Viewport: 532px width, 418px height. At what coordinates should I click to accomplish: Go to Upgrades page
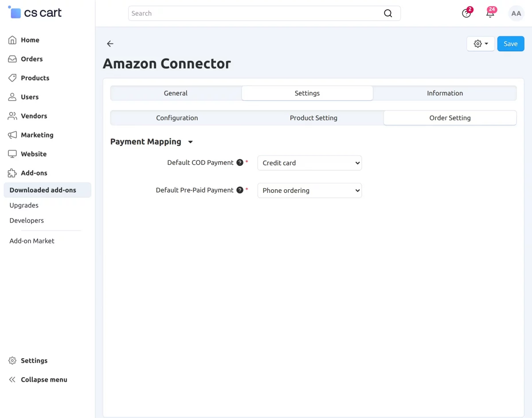tap(24, 205)
